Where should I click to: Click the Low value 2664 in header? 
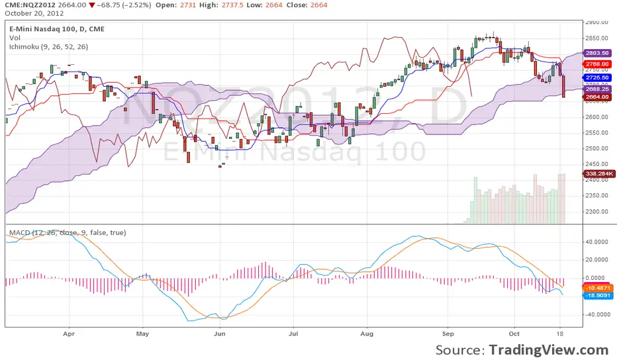click(x=273, y=5)
